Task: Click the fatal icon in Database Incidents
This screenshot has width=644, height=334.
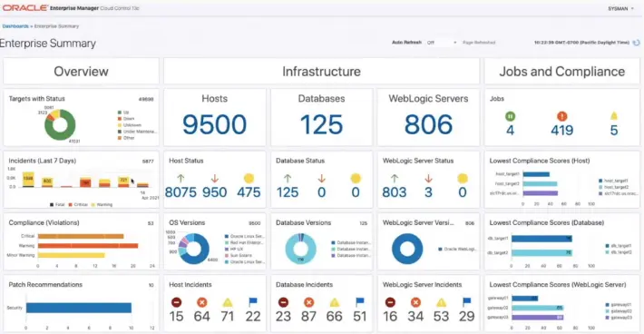Action: tap(283, 302)
